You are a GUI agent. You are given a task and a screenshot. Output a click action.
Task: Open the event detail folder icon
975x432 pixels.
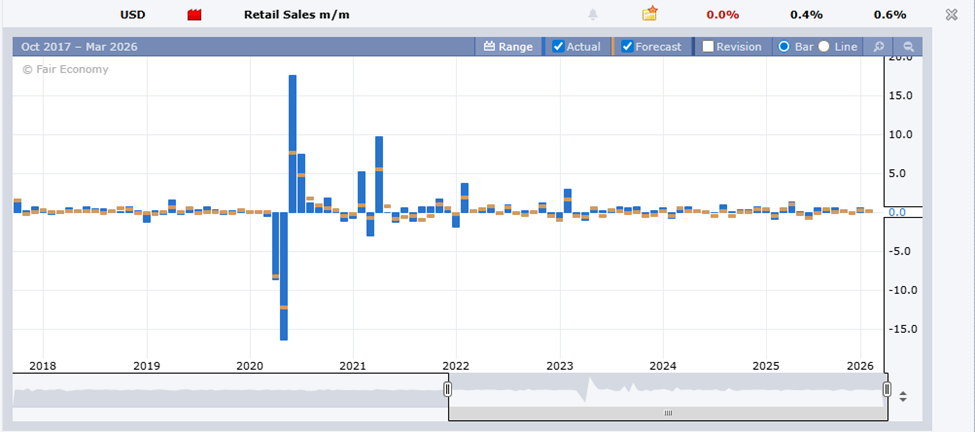[650, 14]
